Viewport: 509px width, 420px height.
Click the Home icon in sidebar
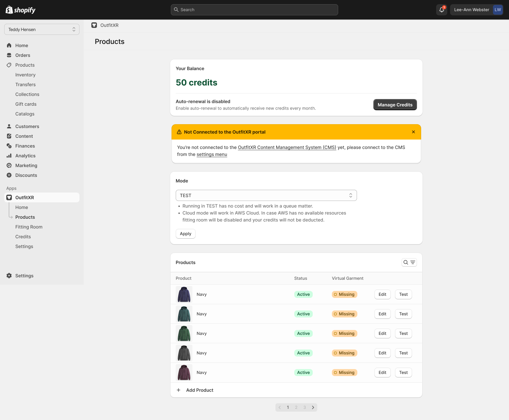[x=9, y=45]
